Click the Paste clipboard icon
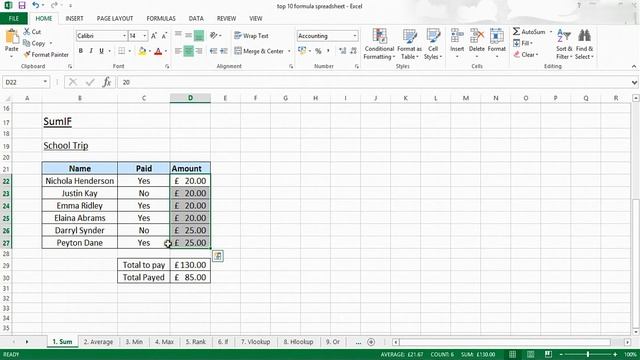Image resolution: width=640 pixels, height=360 pixels. [x=11, y=37]
